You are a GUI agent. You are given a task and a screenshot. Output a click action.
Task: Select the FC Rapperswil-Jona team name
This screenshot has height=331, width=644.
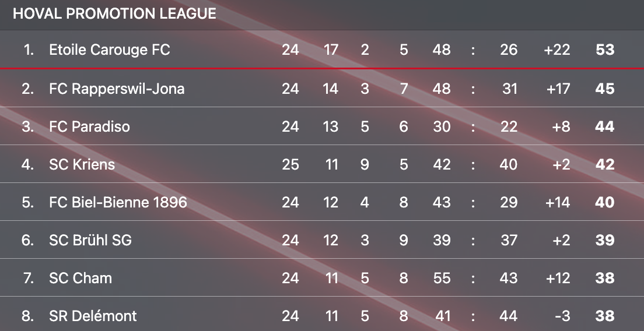tap(117, 89)
